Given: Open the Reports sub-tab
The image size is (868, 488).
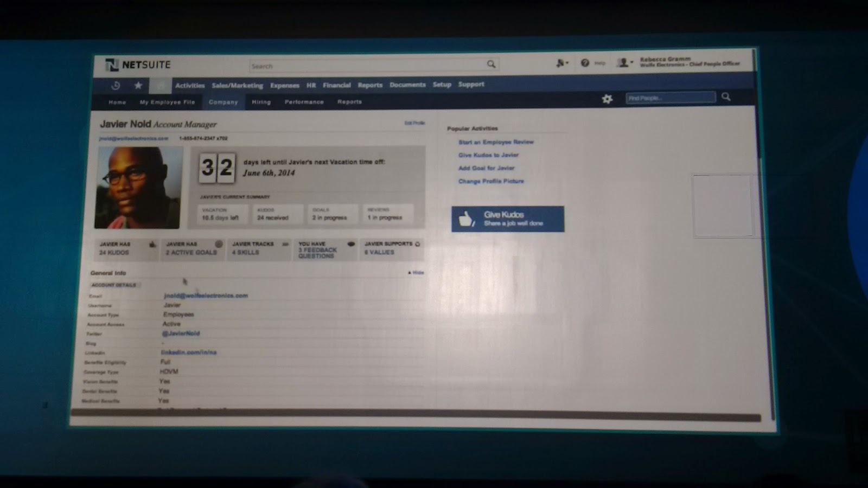Looking at the screenshot, I should pos(349,102).
